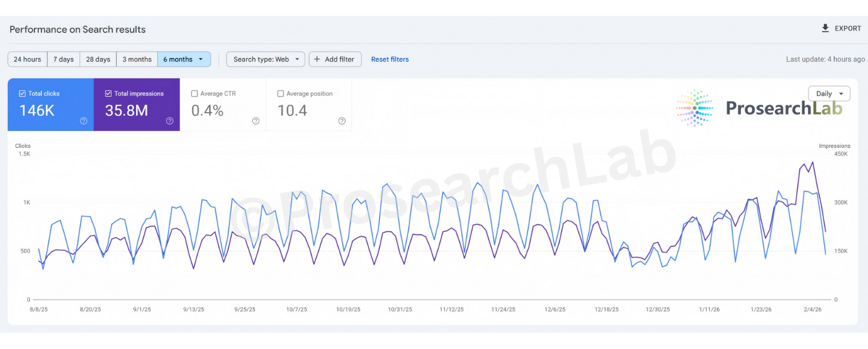
Task: Click the Reset filters link
Action: 390,59
